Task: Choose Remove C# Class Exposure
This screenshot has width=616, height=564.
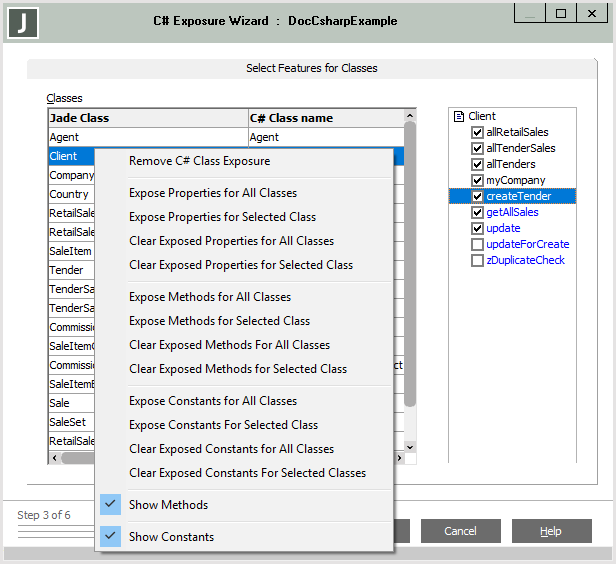Action: pos(244,161)
